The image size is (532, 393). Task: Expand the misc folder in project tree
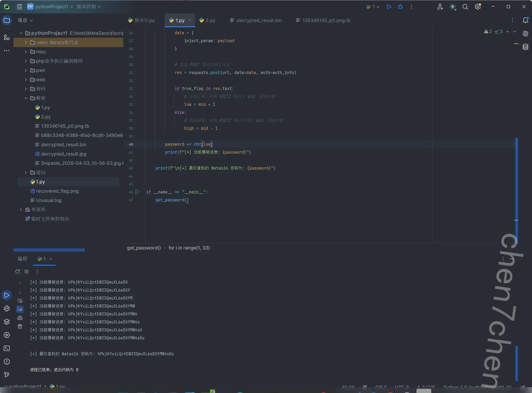tap(26, 52)
